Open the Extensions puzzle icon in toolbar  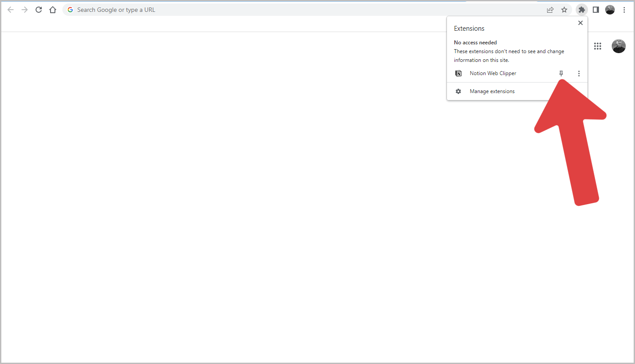(581, 9)
